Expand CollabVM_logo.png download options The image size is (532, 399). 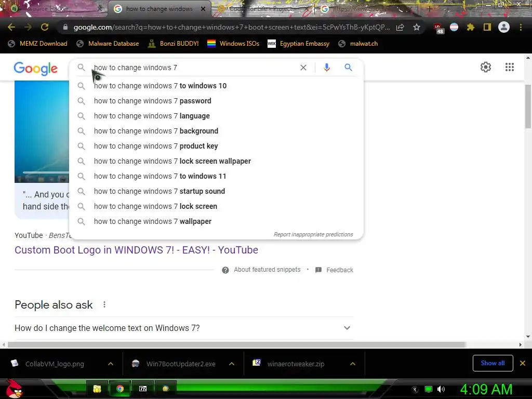[111, 364]
